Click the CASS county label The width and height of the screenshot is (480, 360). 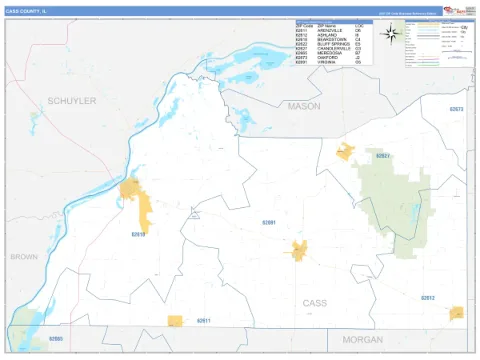click(315, 303)
